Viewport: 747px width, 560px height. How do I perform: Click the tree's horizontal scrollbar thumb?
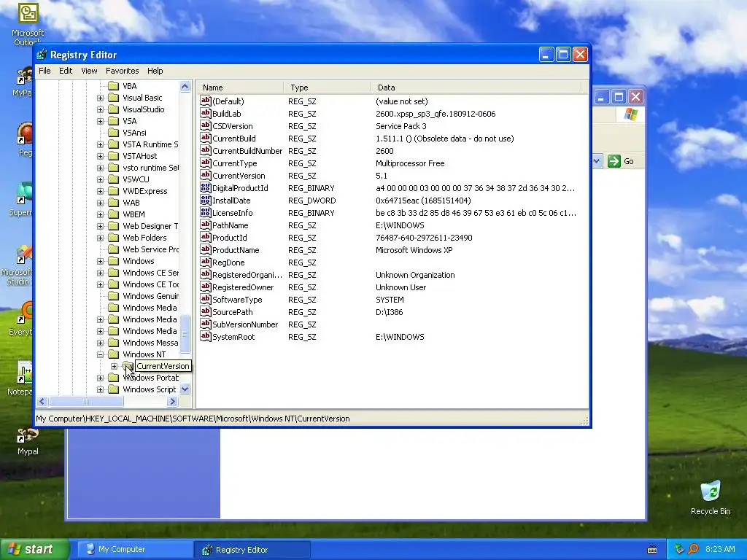(x=86, y=402)
